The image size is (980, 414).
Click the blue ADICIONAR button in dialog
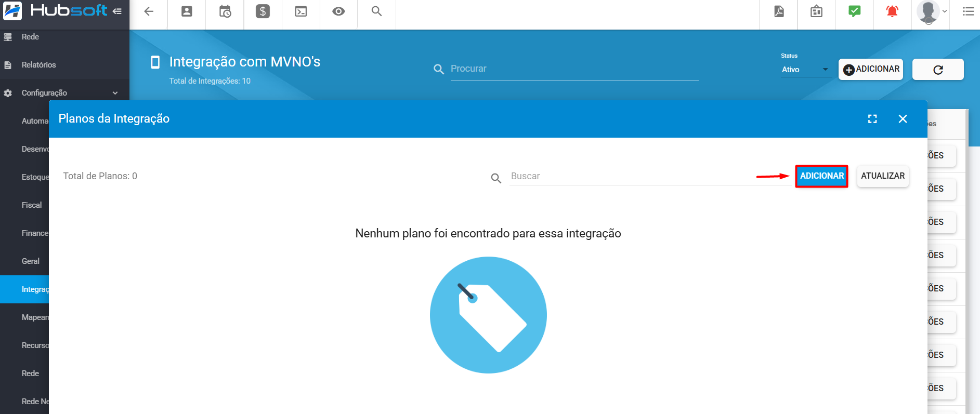822,176
